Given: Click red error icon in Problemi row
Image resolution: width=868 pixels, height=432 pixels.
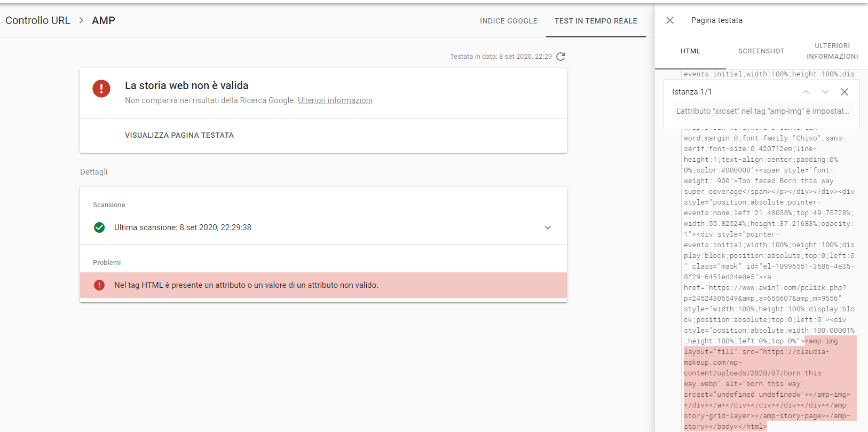Looking at the screenshot, I should click(x=99, y=285).
